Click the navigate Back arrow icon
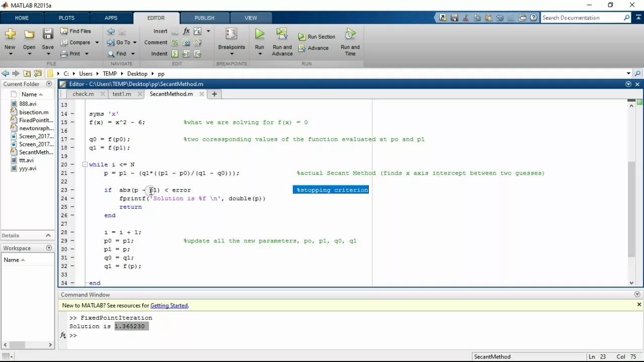 (x=111, y=31)
